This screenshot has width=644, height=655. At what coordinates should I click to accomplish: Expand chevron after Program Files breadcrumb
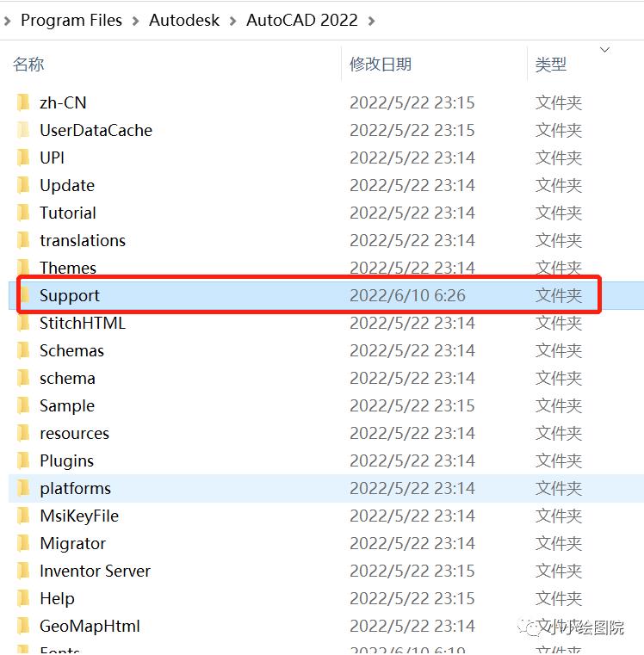point(135,21)
